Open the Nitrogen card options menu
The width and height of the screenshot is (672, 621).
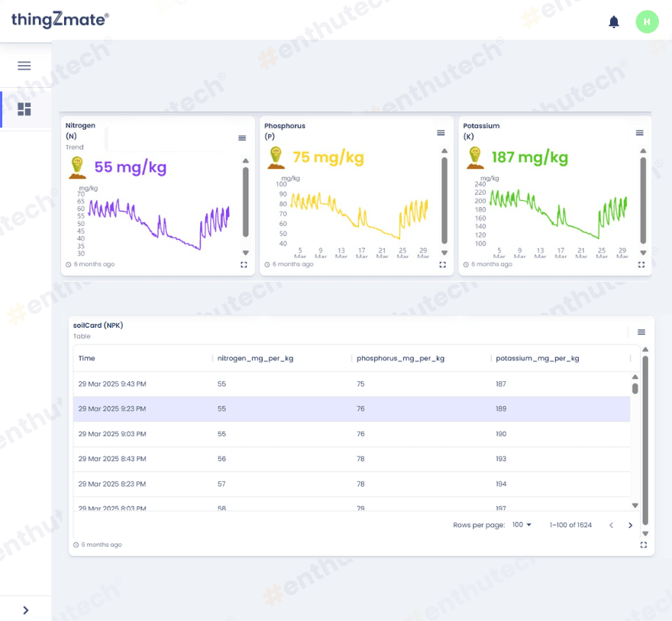pyautogui.click(x=242, y=138)
